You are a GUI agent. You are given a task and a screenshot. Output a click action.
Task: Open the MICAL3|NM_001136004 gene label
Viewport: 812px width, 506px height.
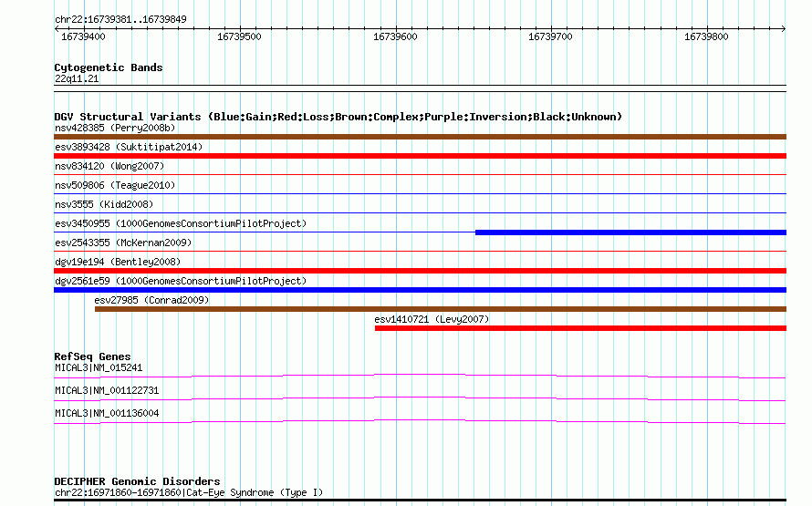point(107,413)
